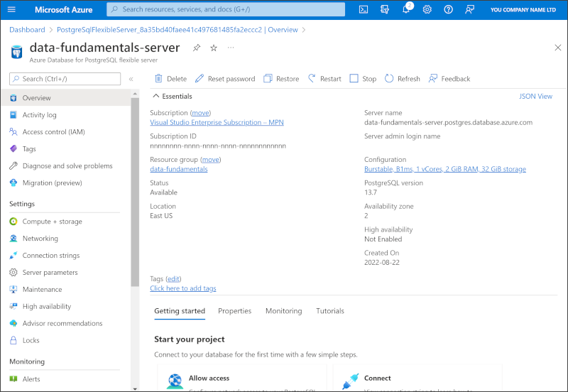
Task: Click the Tags edit link
Action: pos(173,278)
